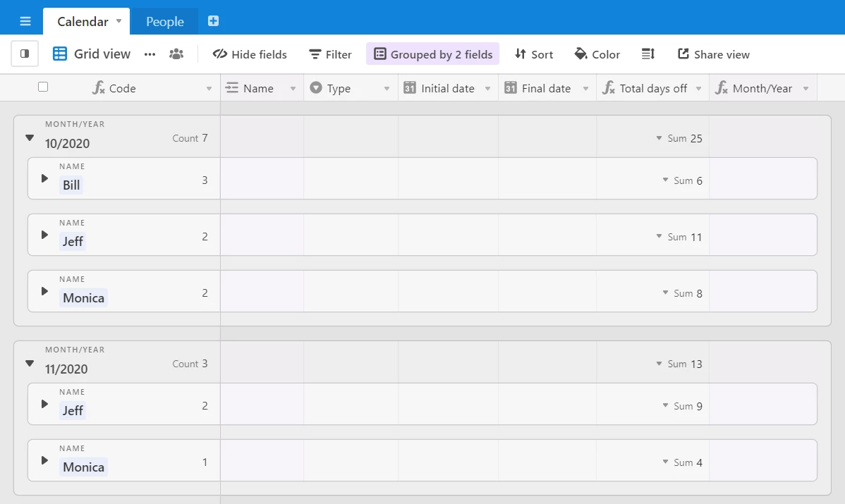
Task: Open the collaborators people icon
Action: click(x=176, y=54)
